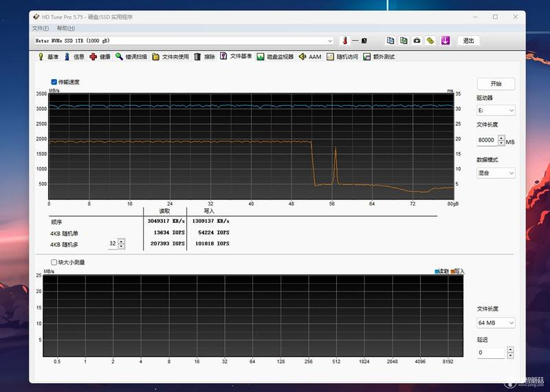Go to the 文件夹使用 folder usage tab
The image size is (550, 392).
pyautogui.click(x=170, y=56)
